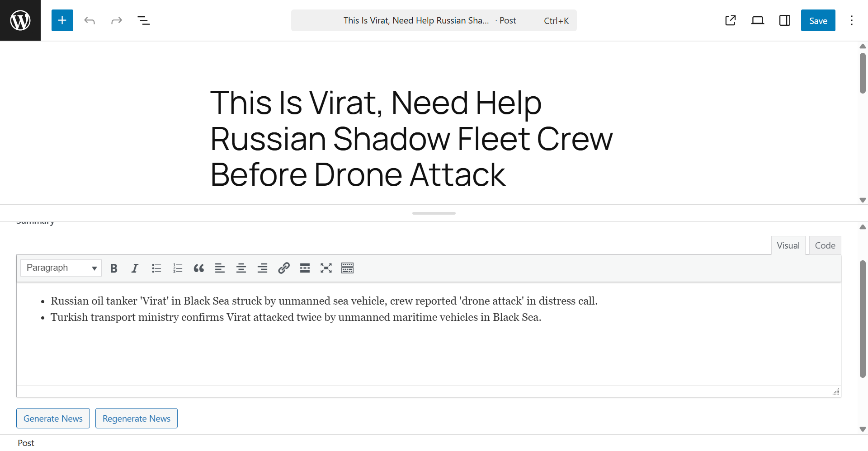Click the panel resize handle bar
The image size is (868, 451).
[434, 213]
